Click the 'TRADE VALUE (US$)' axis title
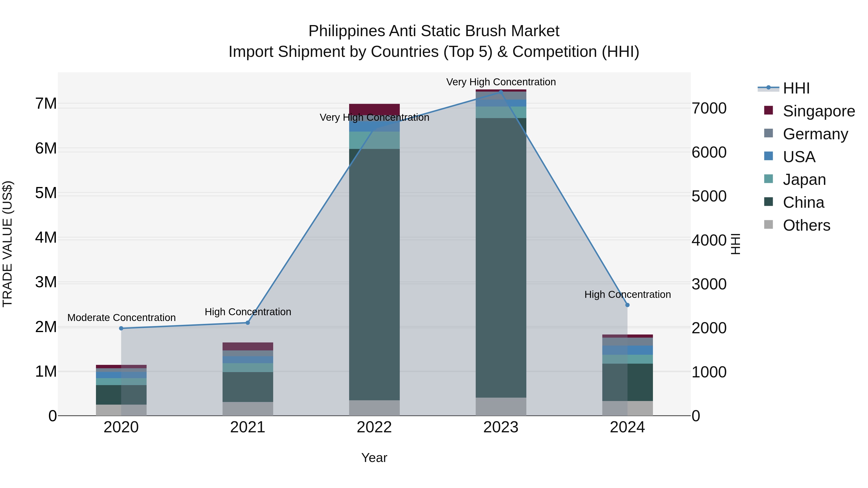 click(7, 244)
